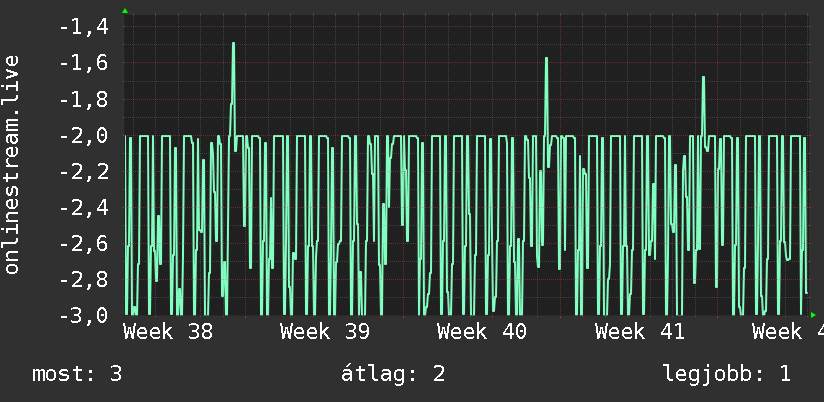The width and height of the screenshot is (824, 402).
Task: Click the '-2,4' y-axis value
Action: coord(84,208)
